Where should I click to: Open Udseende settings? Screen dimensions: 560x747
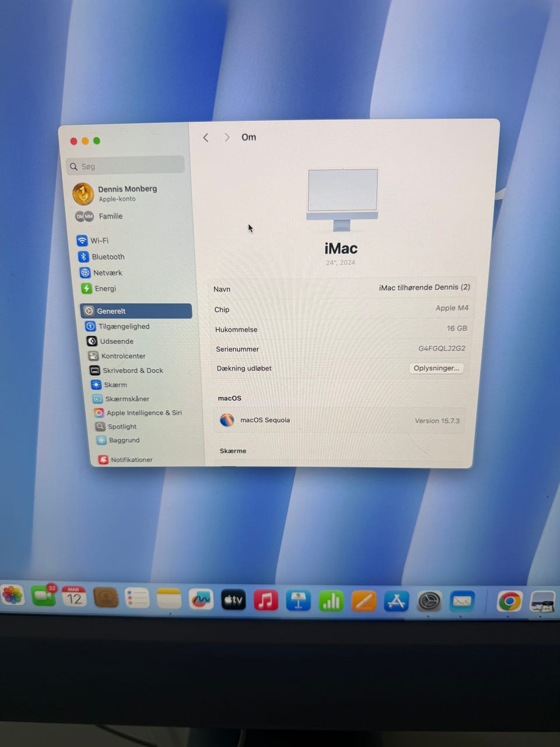110,341
